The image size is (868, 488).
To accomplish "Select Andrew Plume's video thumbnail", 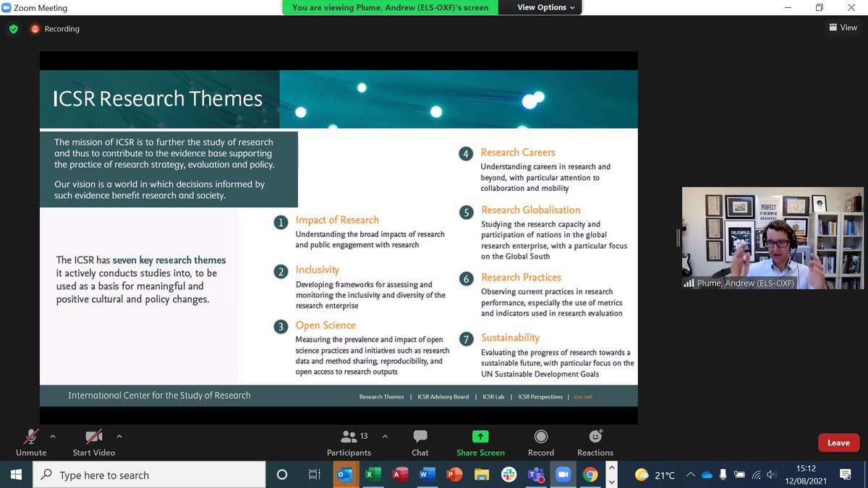I will pos(773,238).
